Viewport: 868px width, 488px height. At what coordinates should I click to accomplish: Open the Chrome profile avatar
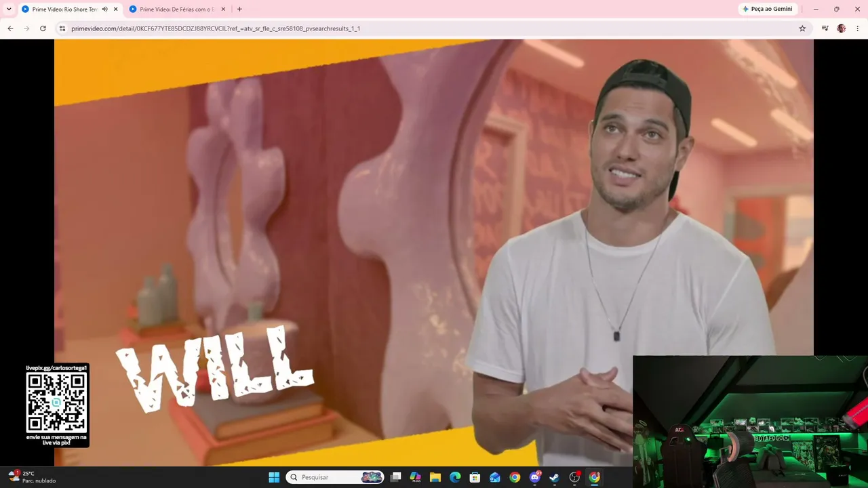842,28
